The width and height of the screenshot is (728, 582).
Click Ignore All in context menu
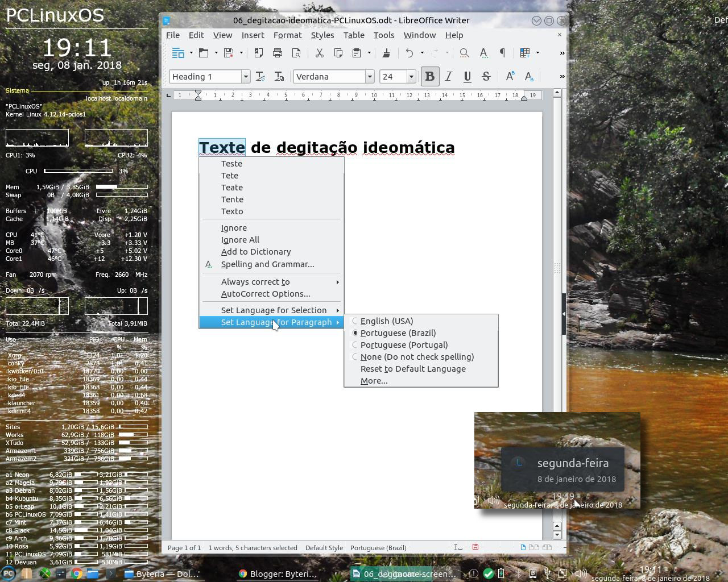point(271,240)
